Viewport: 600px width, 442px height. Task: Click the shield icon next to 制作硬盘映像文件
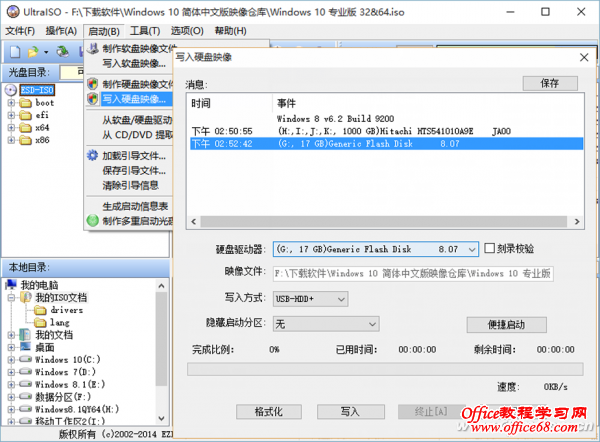tap(93, 84)
